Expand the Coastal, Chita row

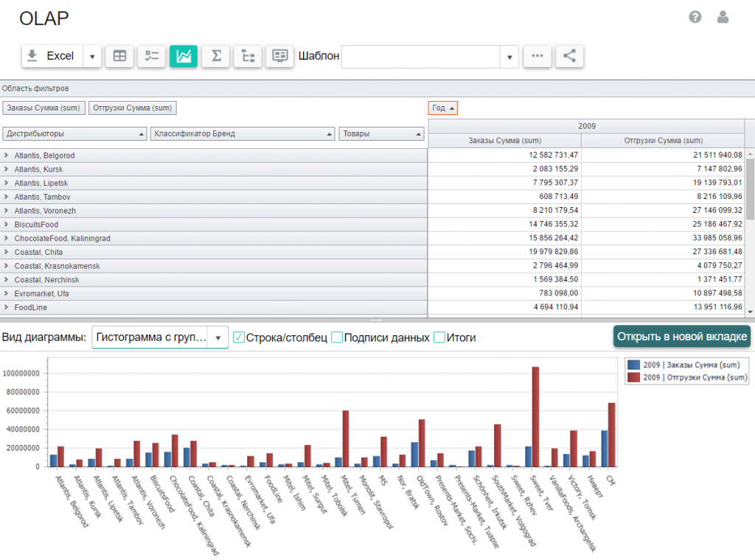(6, 252)
